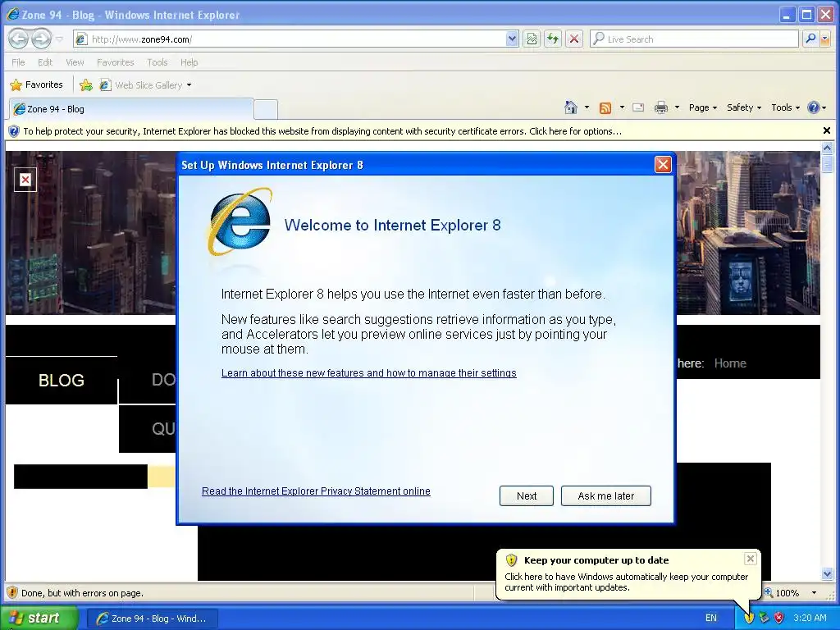Click the red Security Center tray shield icon

pyautogui.click(x=779, y=618)
